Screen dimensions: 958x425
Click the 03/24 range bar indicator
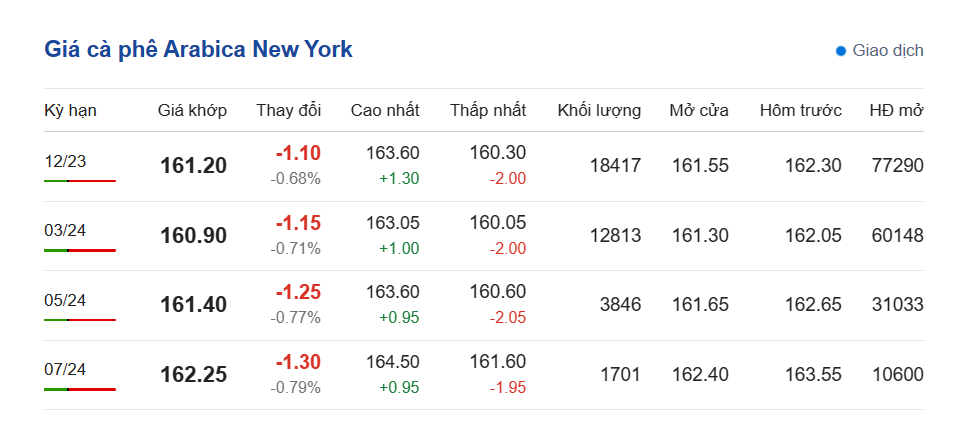click(80, 250)
